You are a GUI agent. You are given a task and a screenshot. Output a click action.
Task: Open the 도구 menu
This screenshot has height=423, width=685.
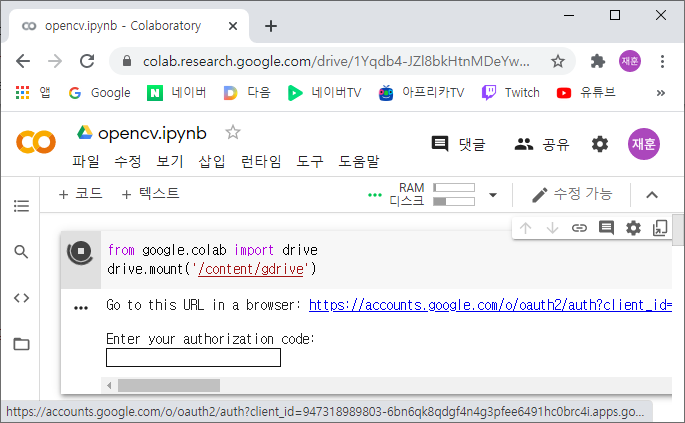click(310, 161)
